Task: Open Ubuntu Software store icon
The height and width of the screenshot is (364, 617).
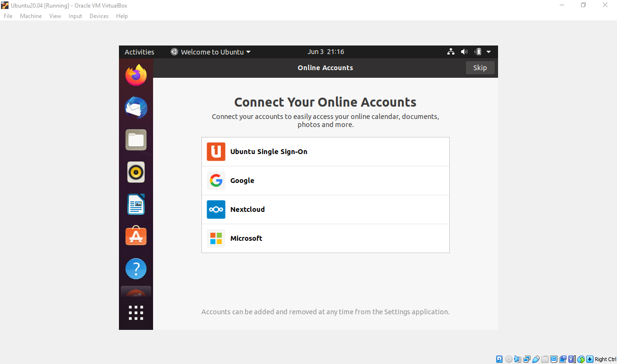Action: 136,236
